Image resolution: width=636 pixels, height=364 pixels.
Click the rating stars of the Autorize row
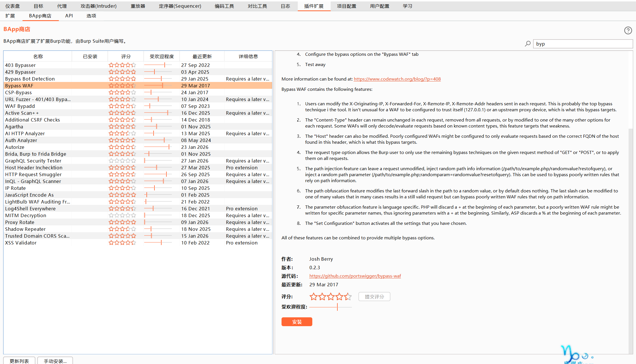point(122,147)
